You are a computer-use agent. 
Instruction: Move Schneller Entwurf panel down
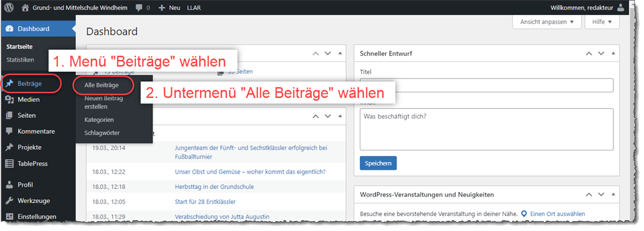coord(601,54)
